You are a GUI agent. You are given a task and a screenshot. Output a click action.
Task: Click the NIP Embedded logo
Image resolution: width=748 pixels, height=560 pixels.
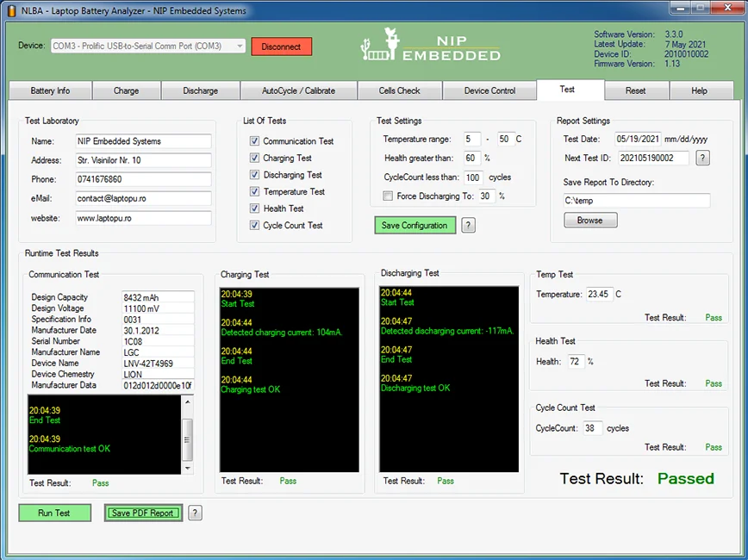pyautogui.click(x=430, y=46)
